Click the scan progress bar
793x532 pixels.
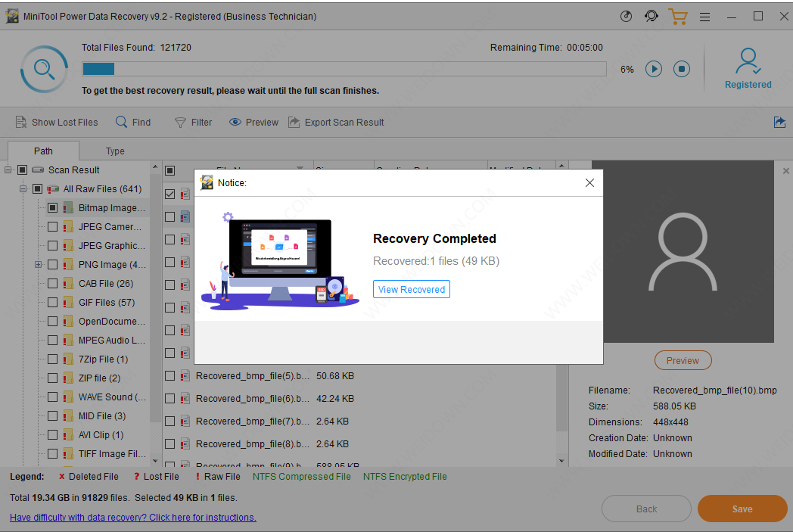[x=344, y=69]
